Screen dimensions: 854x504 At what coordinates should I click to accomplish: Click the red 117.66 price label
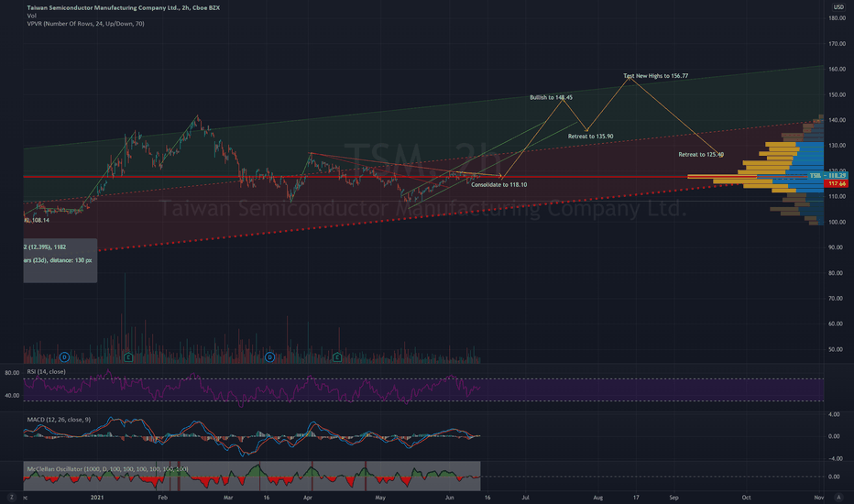point(836,183)
